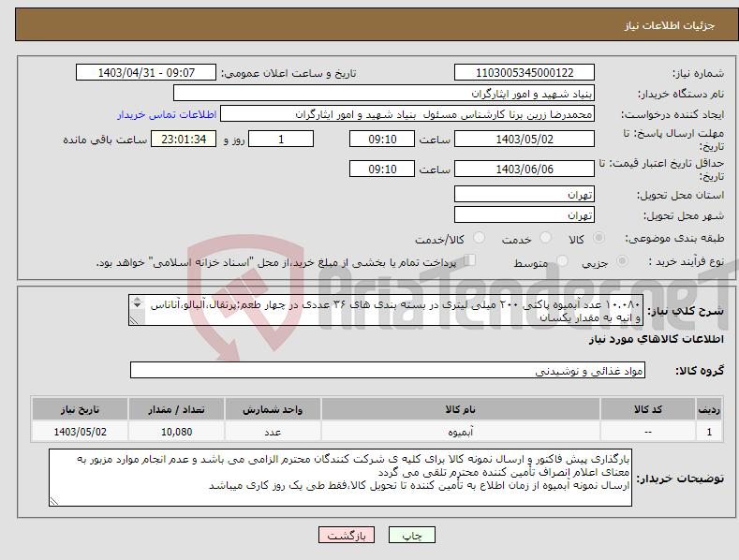739x560 pixels.
Task: Click the جزئیات اطلاعات نیاز header title
Action: (x=670, y=25)
